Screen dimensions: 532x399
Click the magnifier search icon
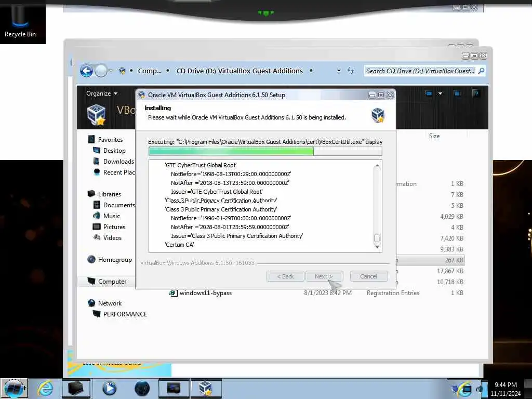pyautogui.click(x=481, y=71)
